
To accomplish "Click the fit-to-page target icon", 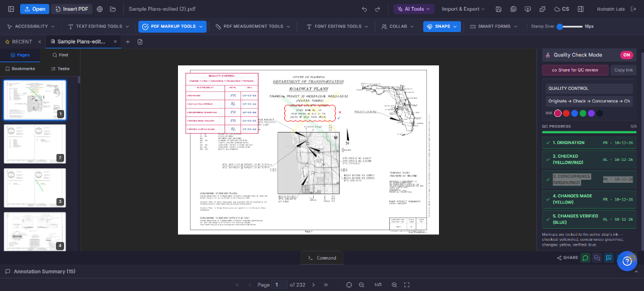I will (349, 285).
